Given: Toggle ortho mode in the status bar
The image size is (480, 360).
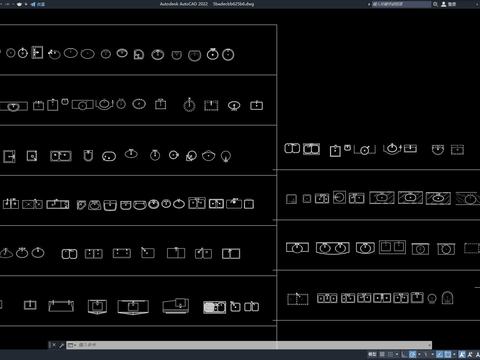Looking at the screenshot, I should click(x=404, y=354).
